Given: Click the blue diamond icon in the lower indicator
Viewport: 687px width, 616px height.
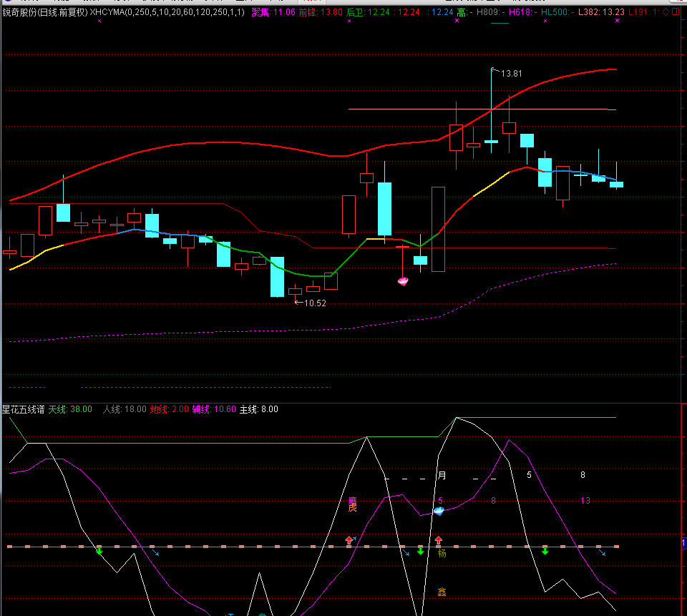Looking at the screenshot, I should 439,511.
